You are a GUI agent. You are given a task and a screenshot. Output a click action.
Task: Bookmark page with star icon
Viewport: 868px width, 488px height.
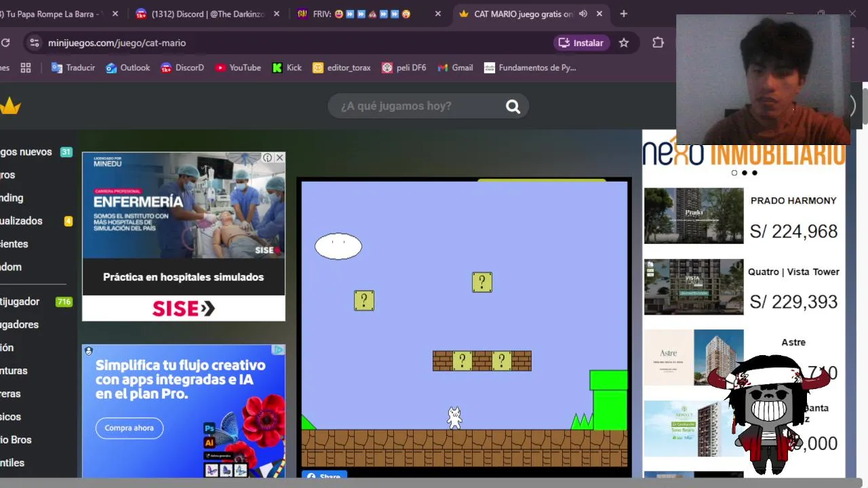624,43
